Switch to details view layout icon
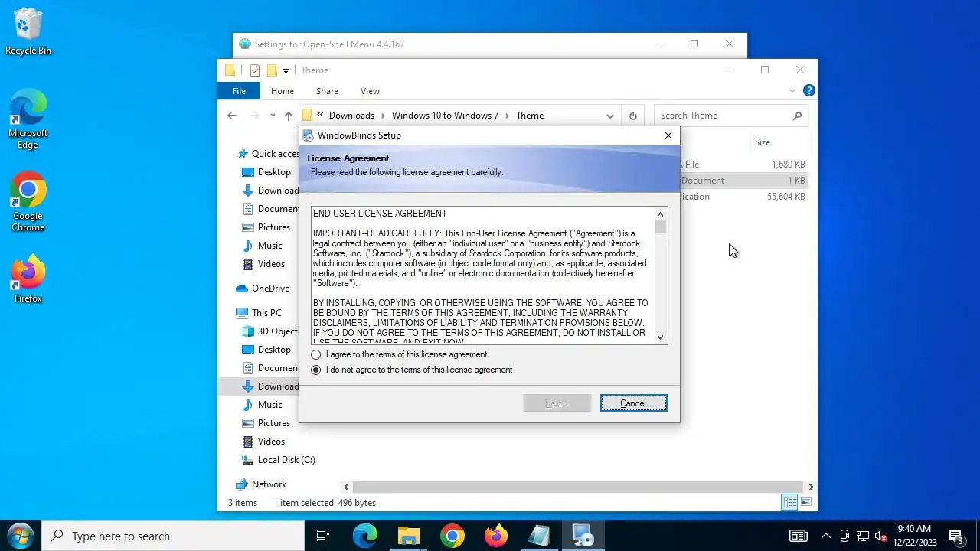 [x=789, y=503]
